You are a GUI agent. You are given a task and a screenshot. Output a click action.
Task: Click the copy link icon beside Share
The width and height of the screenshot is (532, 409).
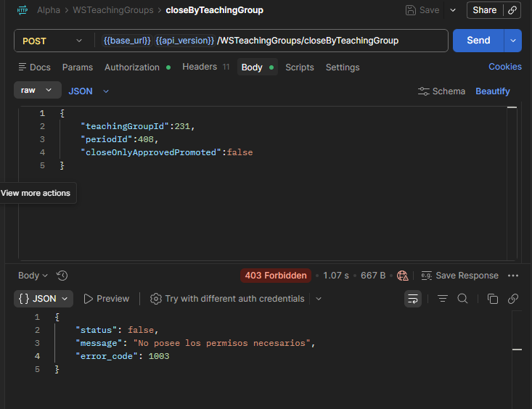point(512,10)
